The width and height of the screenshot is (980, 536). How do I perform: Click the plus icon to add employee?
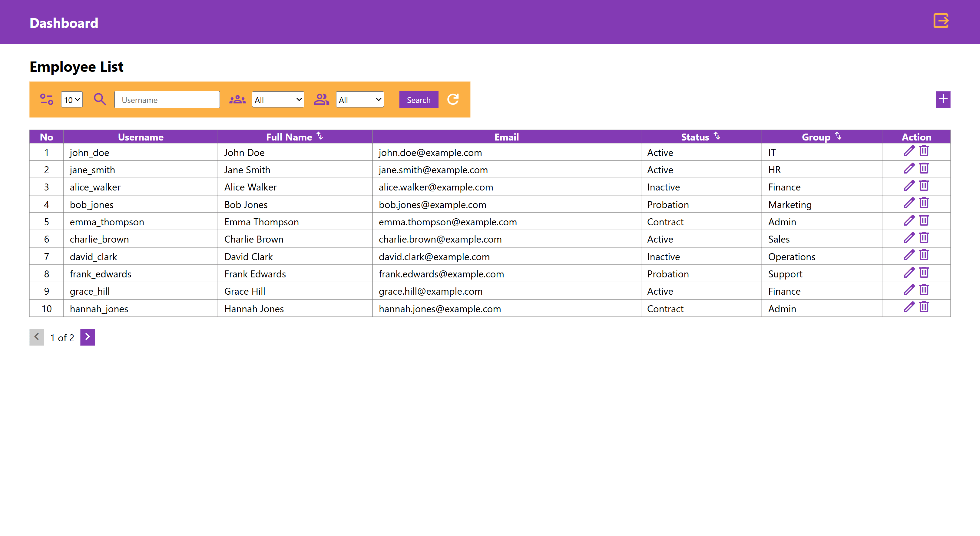coord(943,99)
